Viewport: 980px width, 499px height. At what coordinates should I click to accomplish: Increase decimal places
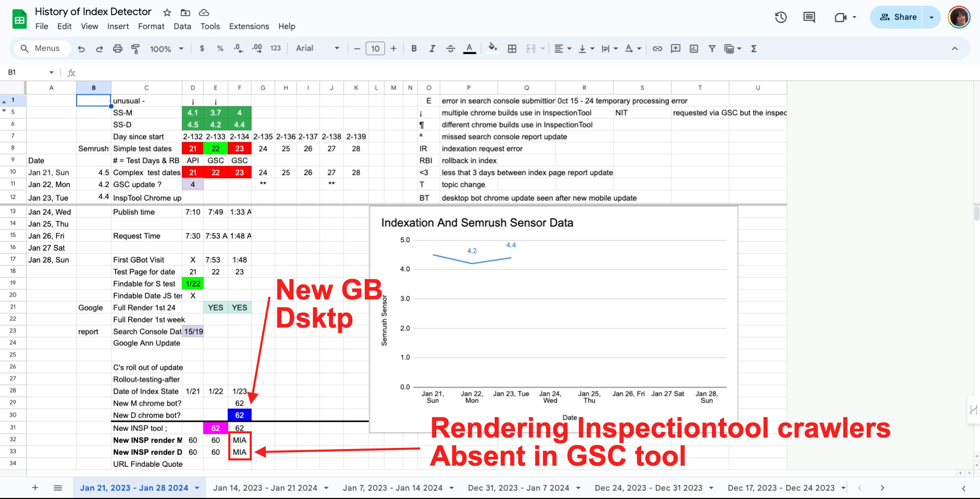(x=257, y=48)
